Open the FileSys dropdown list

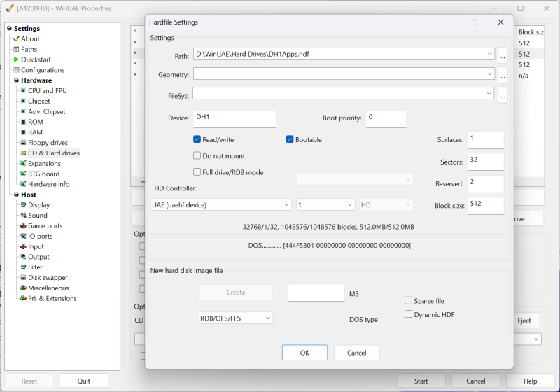coord(489,94)
